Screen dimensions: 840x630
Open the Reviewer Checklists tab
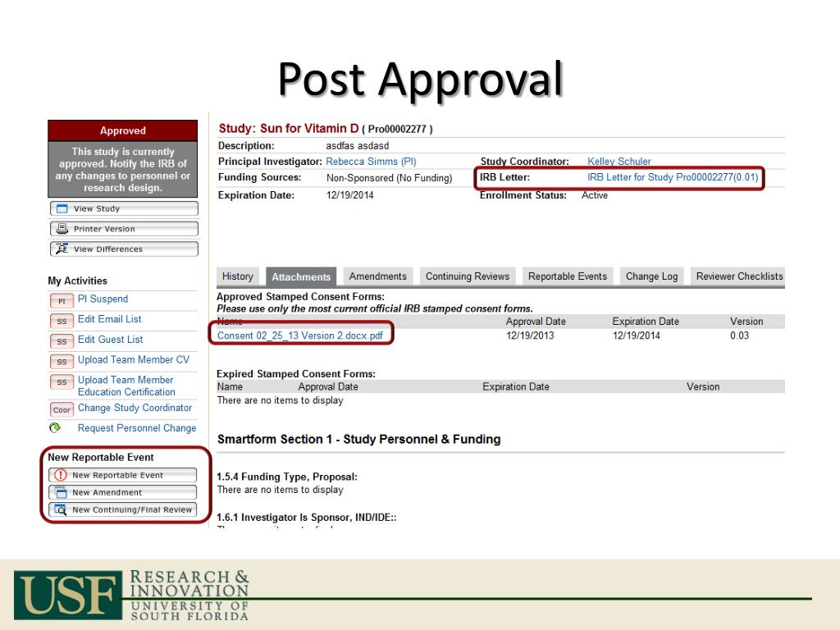coord(738,276)
